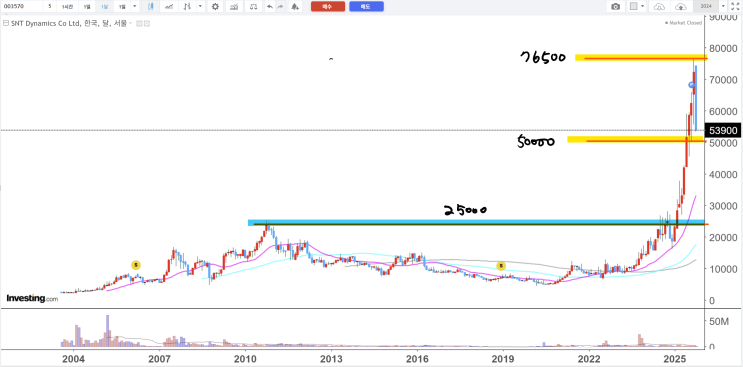The width and height of the screenshot is (743, 367).
Task: Collapse the SNT Dynamics legend box
Action: coord(6,23)
